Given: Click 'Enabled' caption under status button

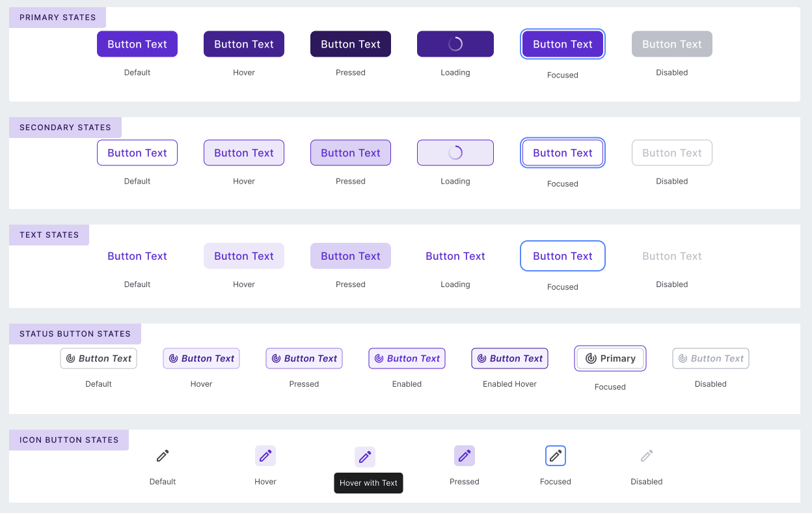Looking at the screenshot, I should pyautogui.click(x=407, y=384).
